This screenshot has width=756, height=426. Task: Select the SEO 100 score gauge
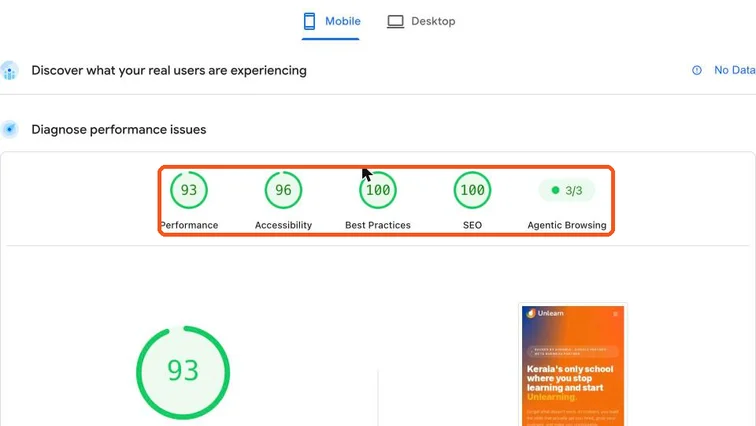click(x=472, y=190)
